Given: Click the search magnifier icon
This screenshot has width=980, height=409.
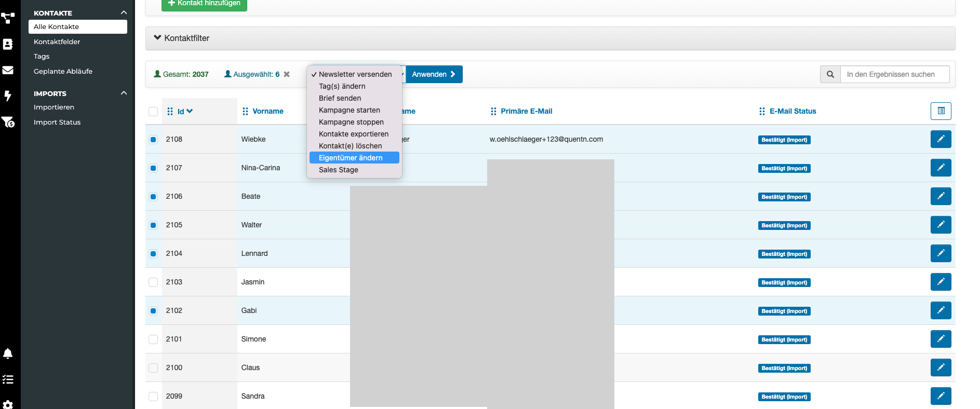Looking at the screenshot, I should point(830,74).
